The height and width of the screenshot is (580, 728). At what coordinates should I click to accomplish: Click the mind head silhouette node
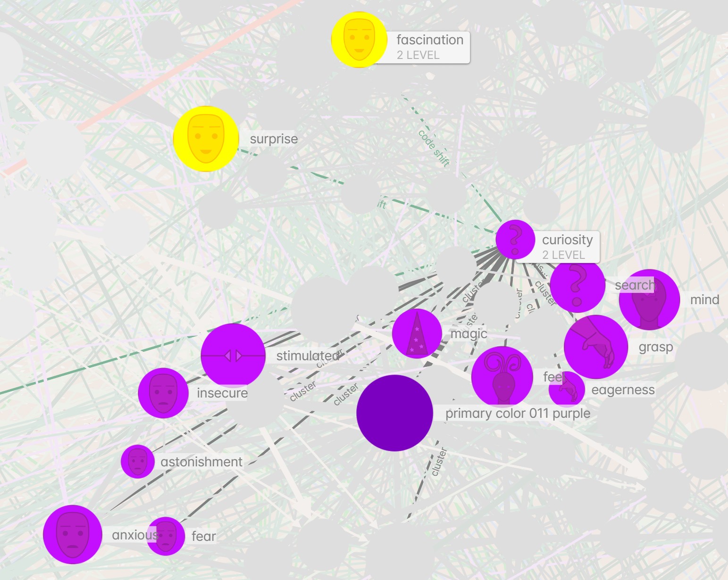649,299
